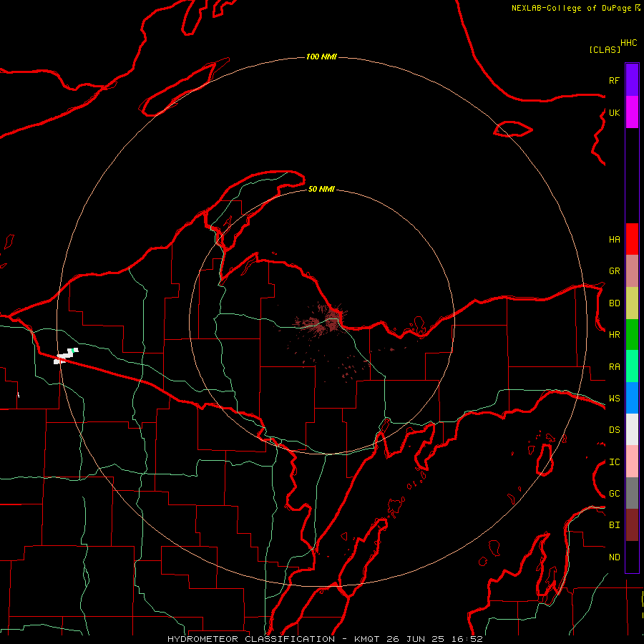Click the black ND legend color swatch
644x644 pixels.
[632, 557]
